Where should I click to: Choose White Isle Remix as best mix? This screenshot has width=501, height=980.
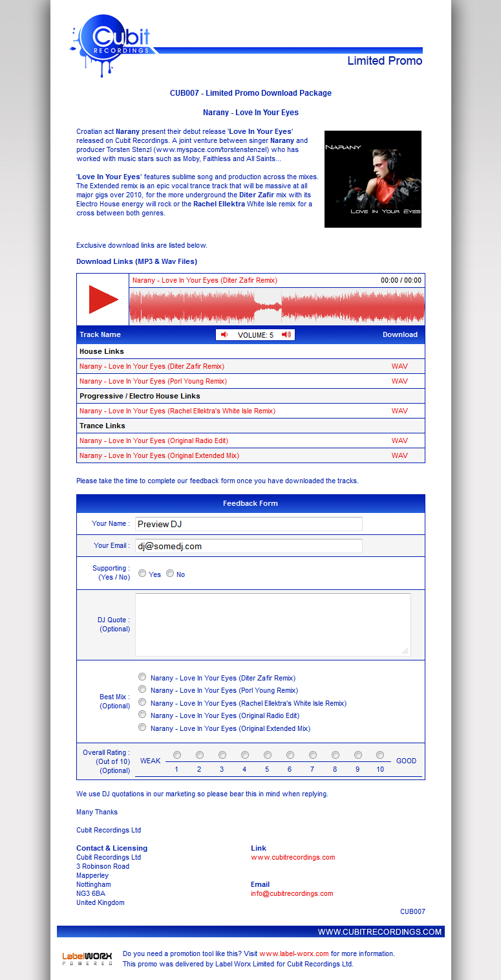tap(142, 702)
